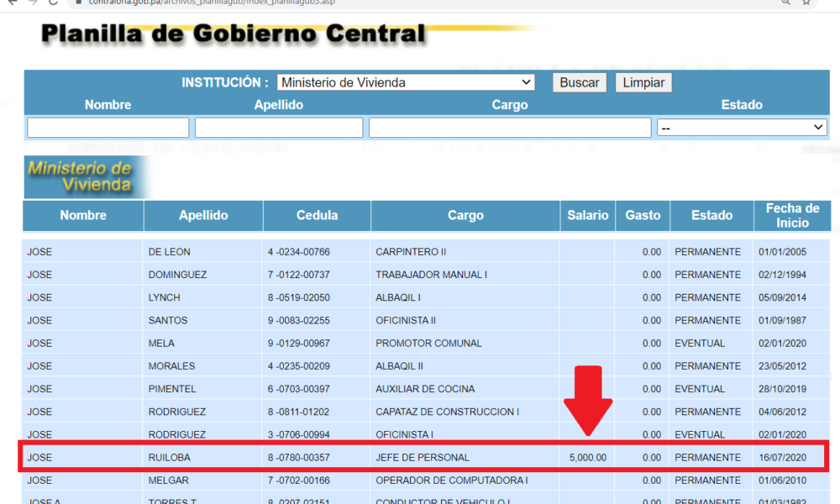Click the Ministerio de Vivienda banner image
840x504 pixels.
(x=85, y=177)
